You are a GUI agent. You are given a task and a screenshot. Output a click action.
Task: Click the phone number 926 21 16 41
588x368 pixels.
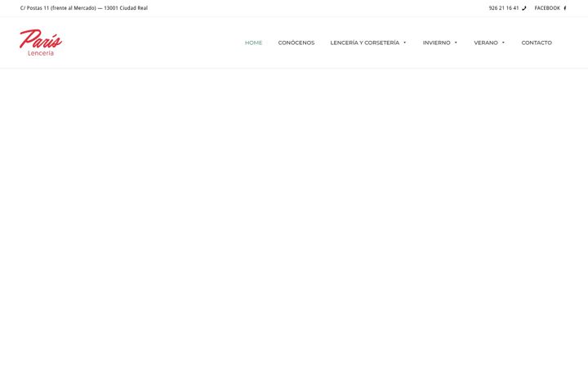[504, 8]
